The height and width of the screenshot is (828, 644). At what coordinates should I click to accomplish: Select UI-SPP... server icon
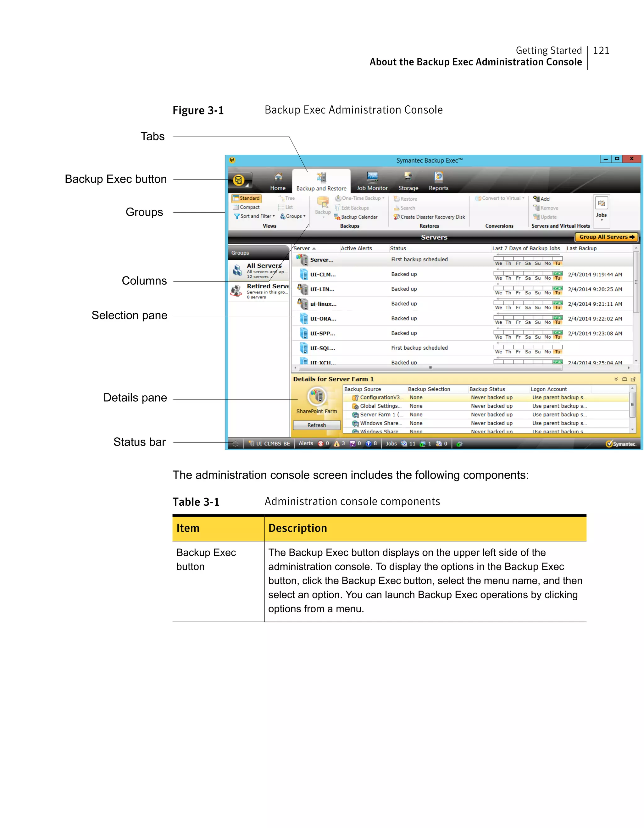coord(304,334)
